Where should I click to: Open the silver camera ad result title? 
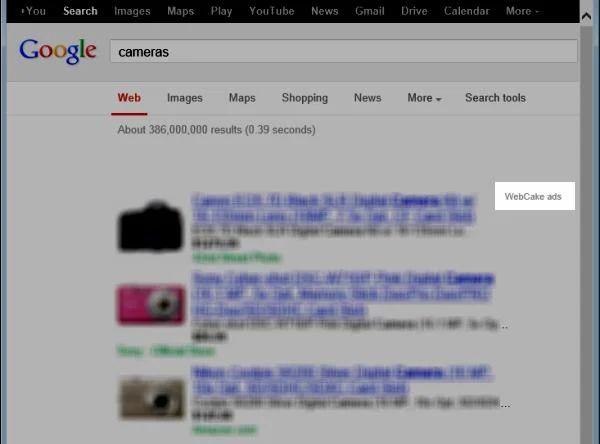tap(341, 380)
